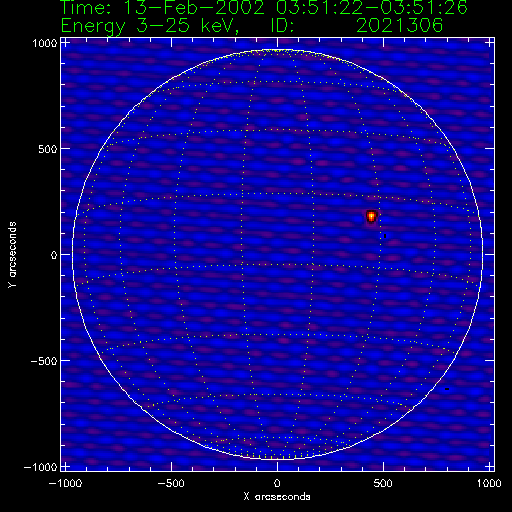
Task: Click the ID number 2021306
Action: [x=399, y=25]
